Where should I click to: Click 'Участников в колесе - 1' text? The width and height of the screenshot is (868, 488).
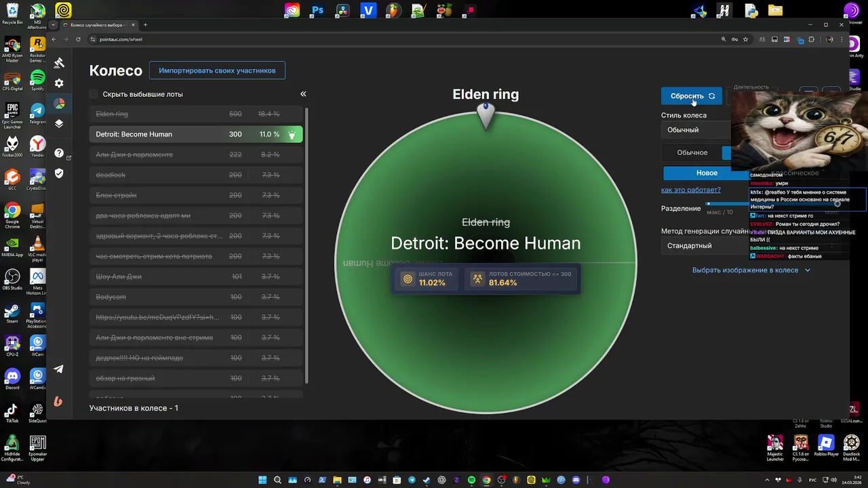coord(134,408)
